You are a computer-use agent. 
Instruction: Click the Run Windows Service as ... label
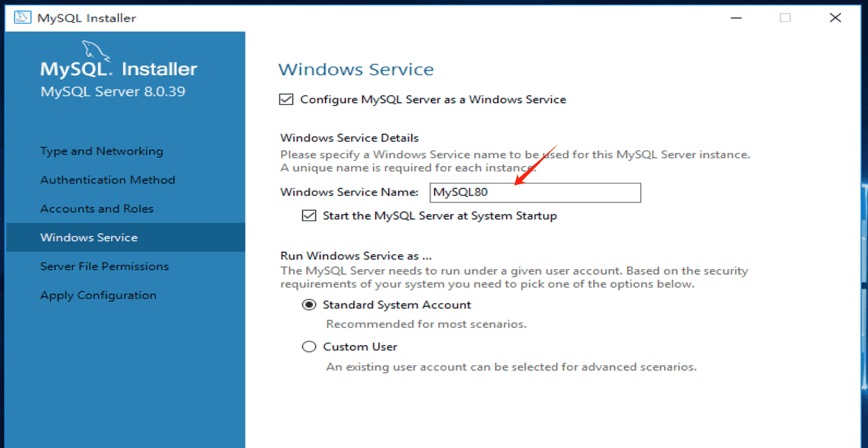(x=356, y=256)
